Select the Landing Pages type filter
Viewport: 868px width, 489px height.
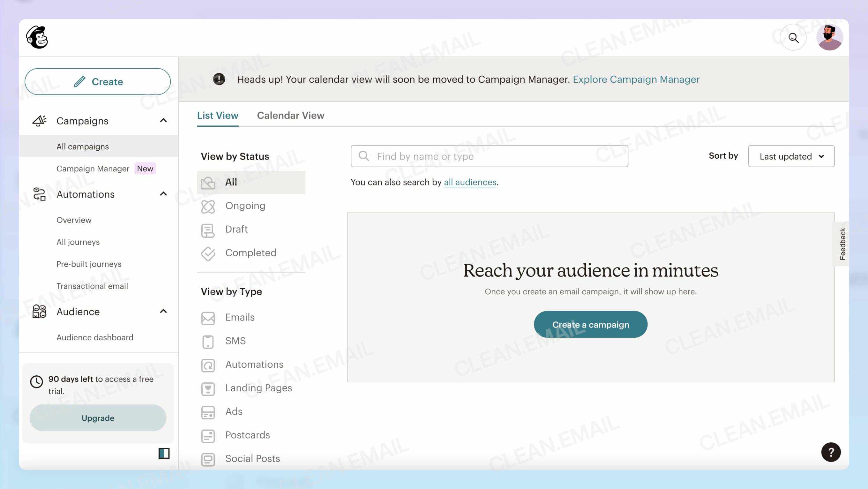[x=258, y=388]
